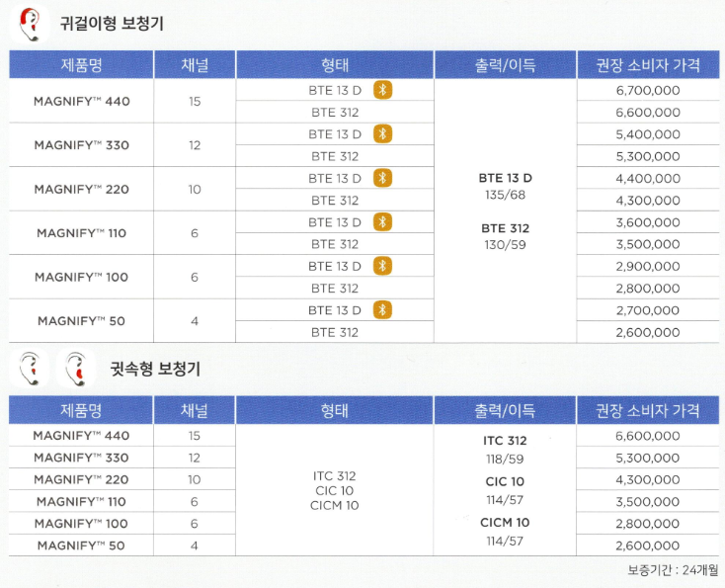Click the 출력/이득 header in the 귓속형 table

[505, 410]
